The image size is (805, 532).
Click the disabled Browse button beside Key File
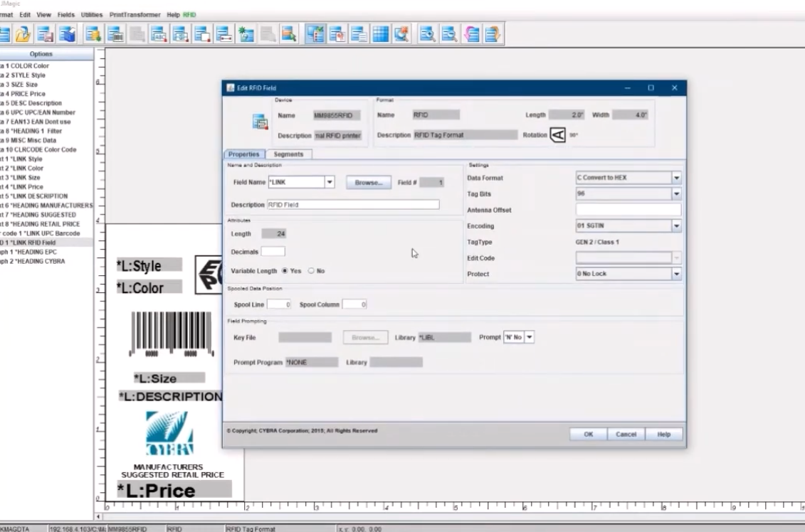point(366,338)
